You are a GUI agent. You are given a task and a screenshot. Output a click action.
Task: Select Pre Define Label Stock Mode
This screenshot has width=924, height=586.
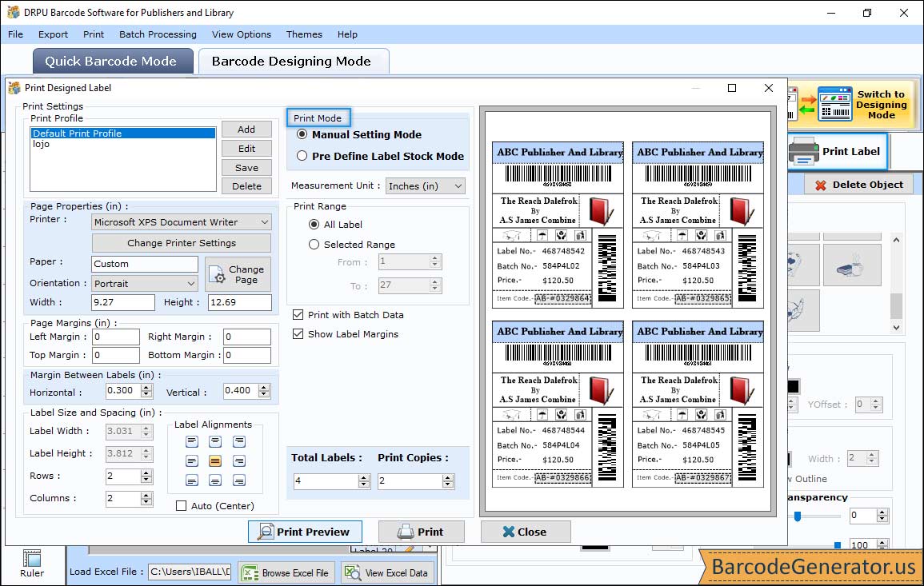tap(302, 156)
